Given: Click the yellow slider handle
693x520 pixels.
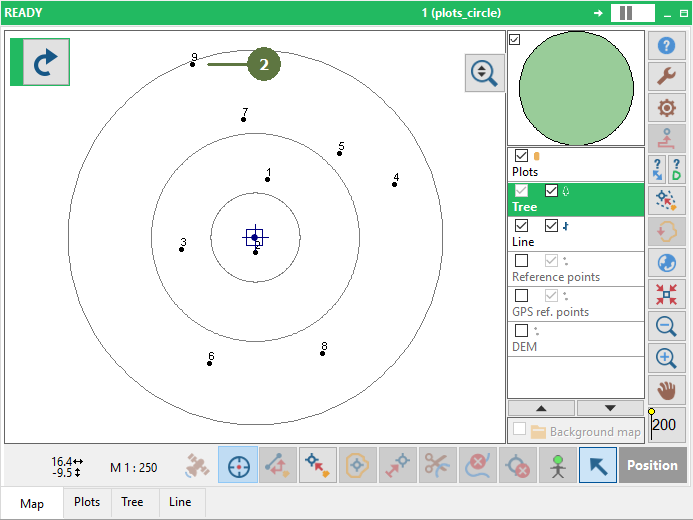Looking at the screenshot, I should coord(651,411).
